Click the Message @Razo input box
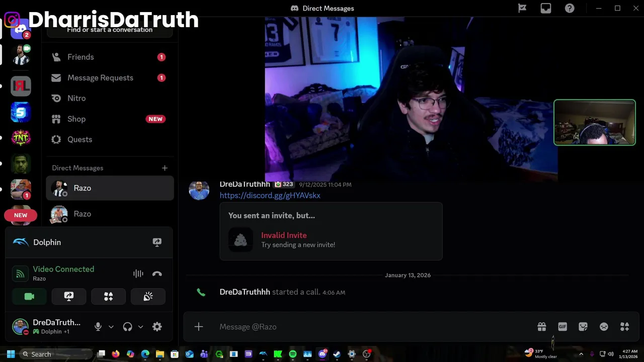Screen dimensions: 644x362 coord(372,327)
